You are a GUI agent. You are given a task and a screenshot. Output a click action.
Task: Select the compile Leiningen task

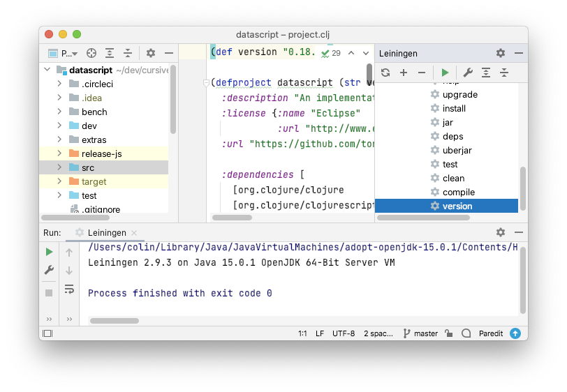(x=452, y=193)
